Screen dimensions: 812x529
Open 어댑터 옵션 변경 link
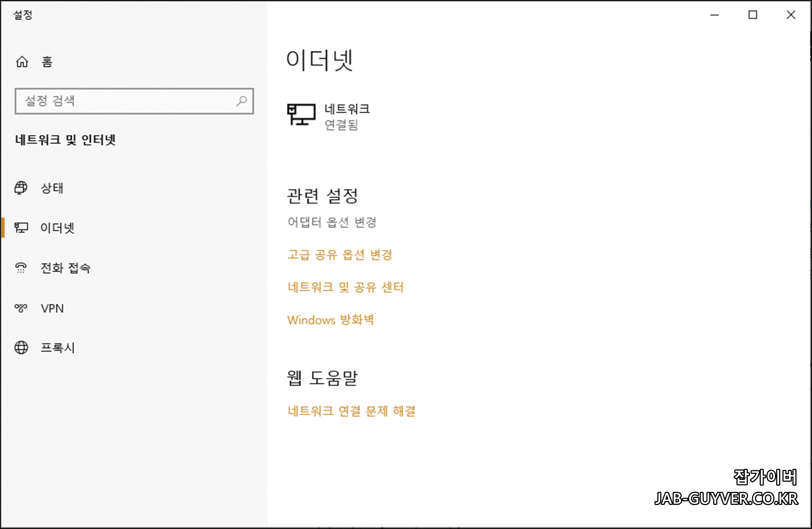(332, 222)
